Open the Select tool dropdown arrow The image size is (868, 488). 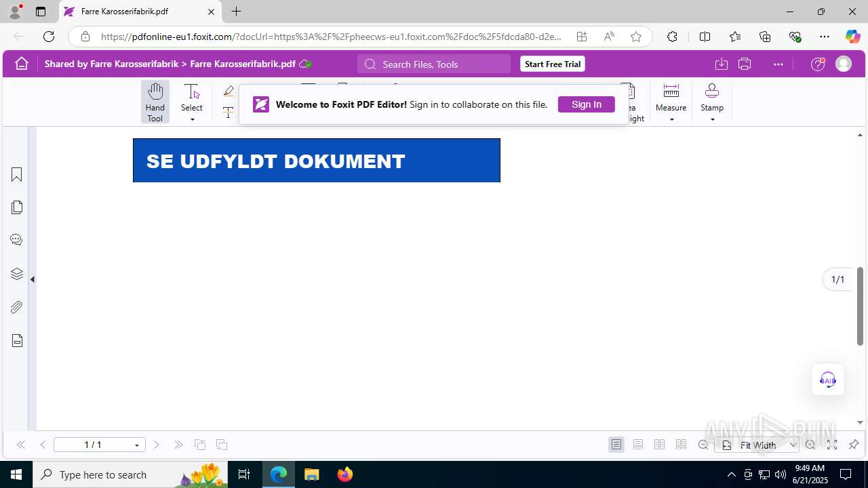(x=192, y=120)
